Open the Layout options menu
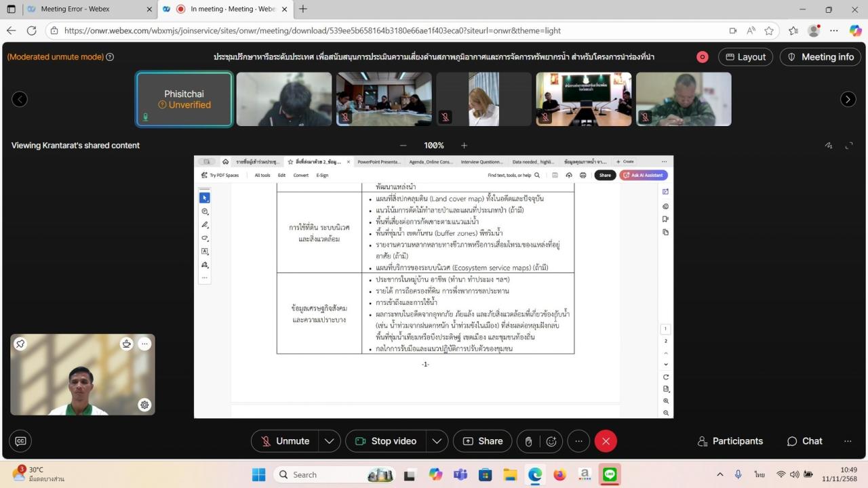Viewport: 868px width, 488px height. [x=745, y=57]
